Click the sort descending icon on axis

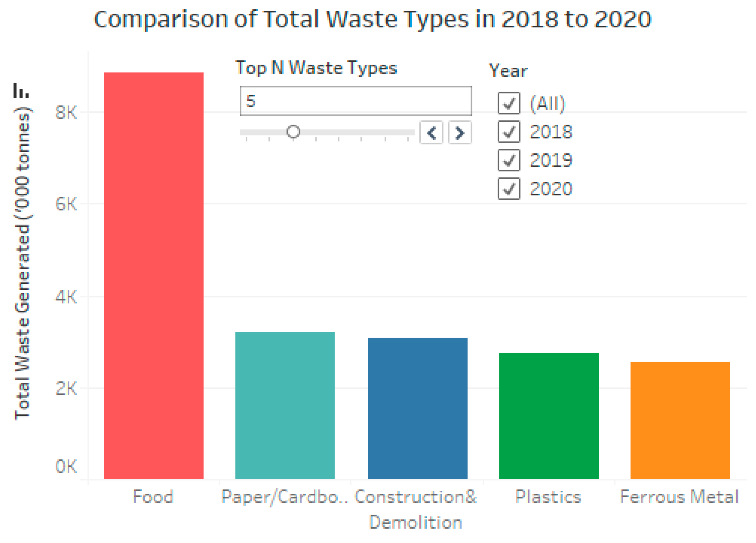[x=21, y=90]
